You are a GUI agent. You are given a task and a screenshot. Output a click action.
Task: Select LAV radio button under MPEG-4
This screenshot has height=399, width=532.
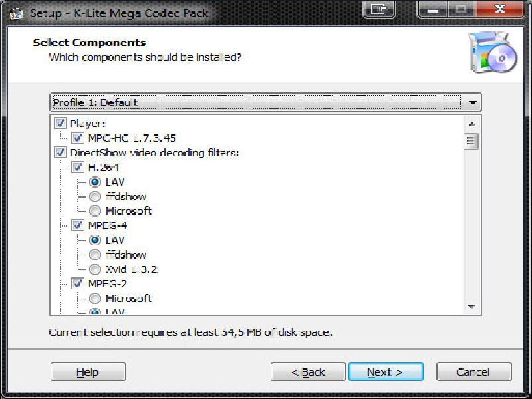tap(95, 240)
